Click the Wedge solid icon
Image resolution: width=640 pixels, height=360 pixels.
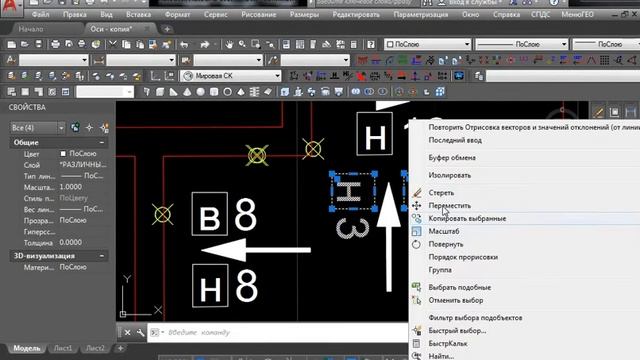(173, 92)
